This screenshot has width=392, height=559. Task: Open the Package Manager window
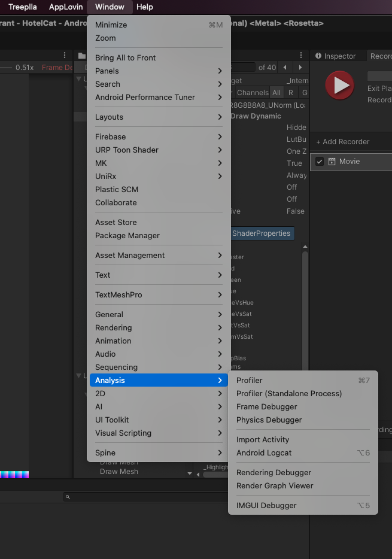click(x=159, y=236)
